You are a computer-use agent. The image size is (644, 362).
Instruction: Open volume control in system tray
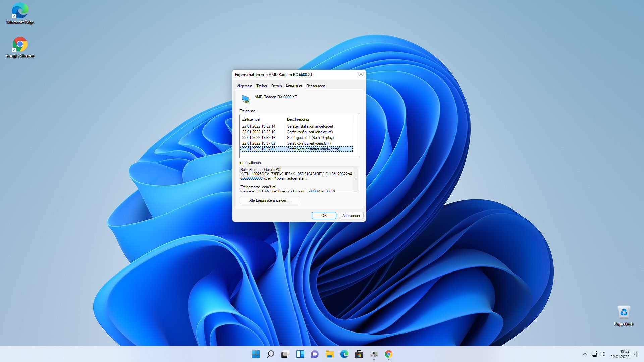click(x=603, y=354)
